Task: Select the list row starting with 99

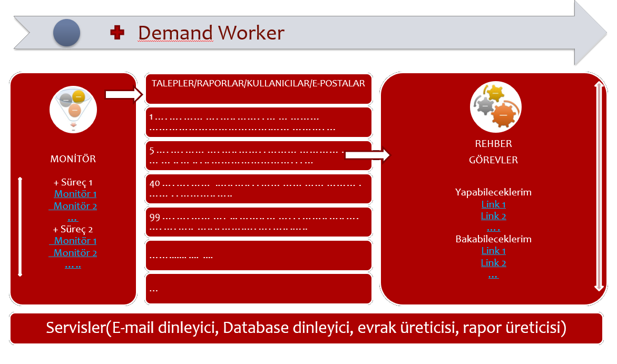Action: pyautogui.click(x=258, y=222)
